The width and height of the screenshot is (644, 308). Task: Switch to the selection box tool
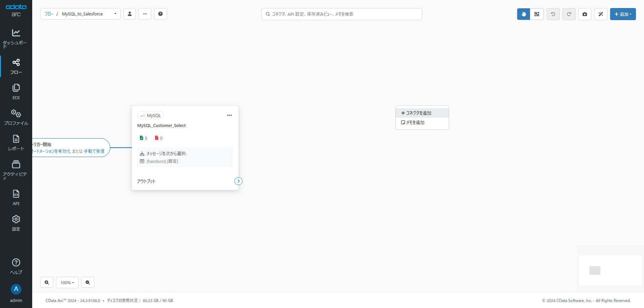pyautogui.click(x=537, y=14)
